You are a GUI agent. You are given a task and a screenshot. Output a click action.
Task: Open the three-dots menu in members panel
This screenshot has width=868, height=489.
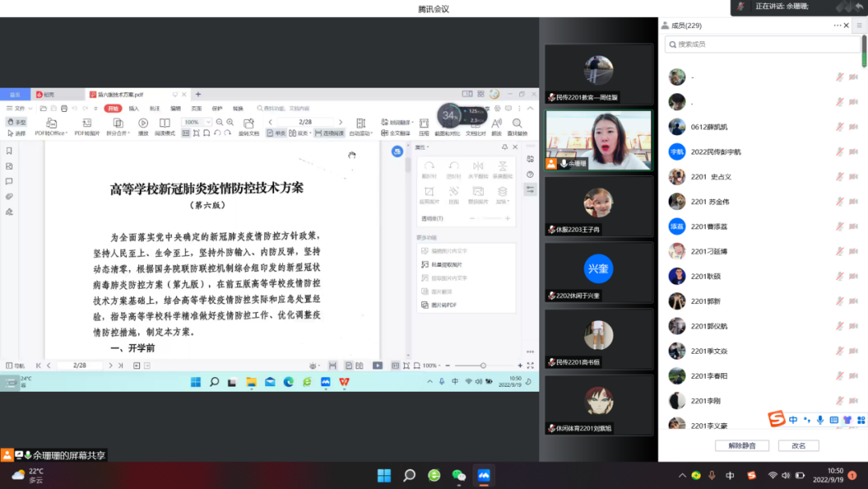(837, 26)
